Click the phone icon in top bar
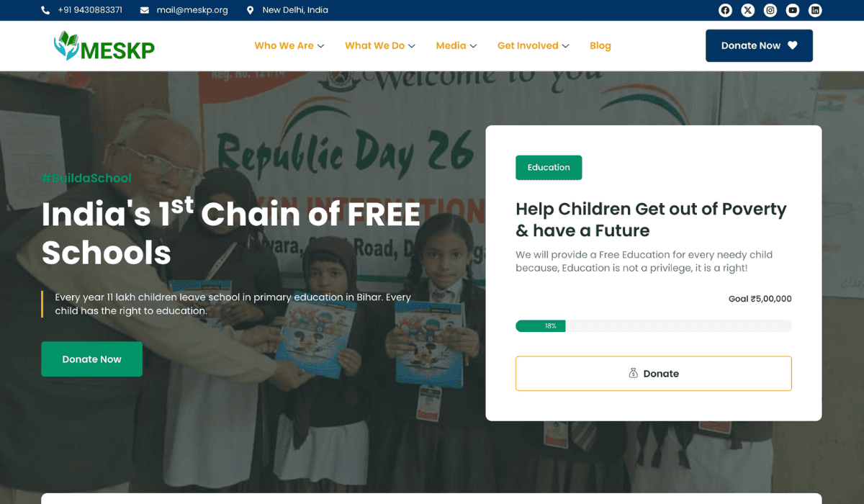 pyautogui.click(x=45, y=10)
